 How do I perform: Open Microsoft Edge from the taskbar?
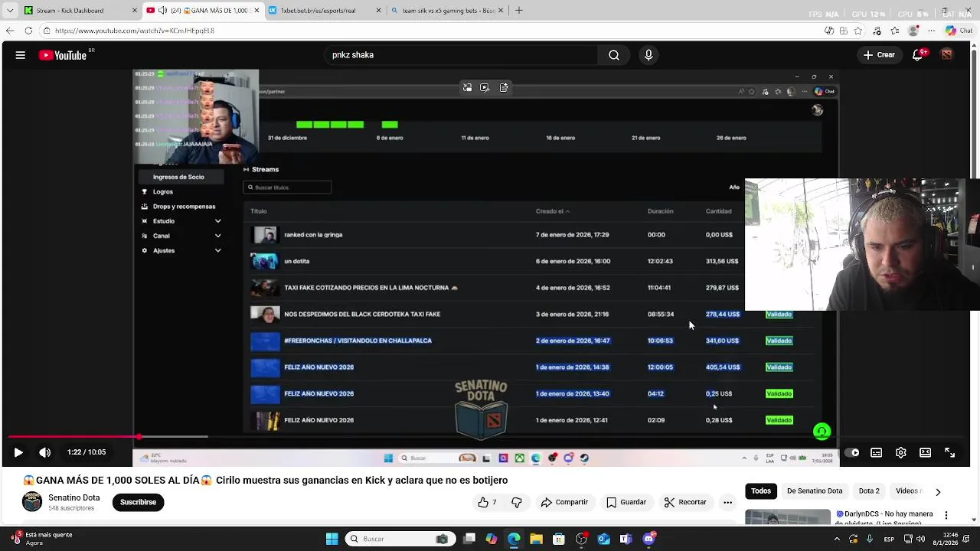[x=514, y=539]
